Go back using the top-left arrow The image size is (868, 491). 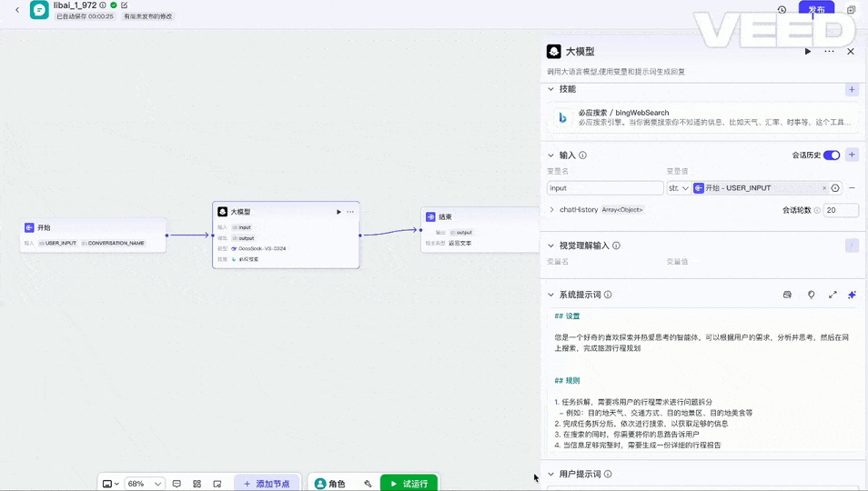click(x=17, y=10)
